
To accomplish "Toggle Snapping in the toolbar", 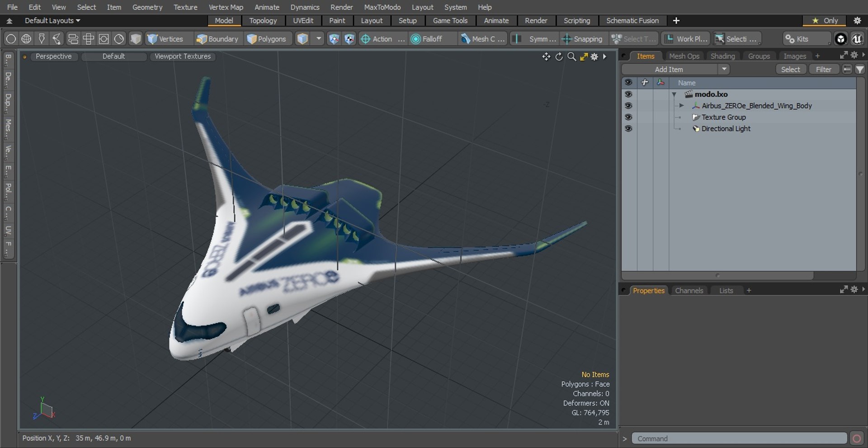I will tap(583, 39).
